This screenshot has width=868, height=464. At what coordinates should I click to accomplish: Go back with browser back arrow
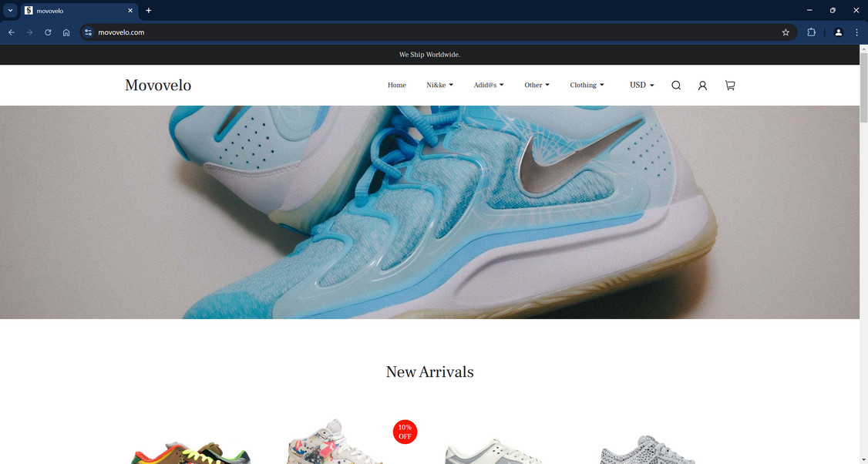(x=12, y=32)
